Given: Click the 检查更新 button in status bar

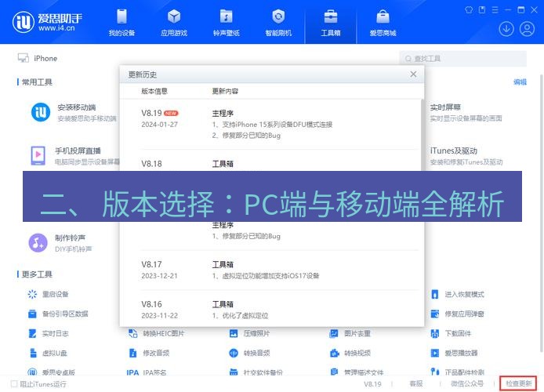Looking at the screenshot, I should (x=518, y=383).
